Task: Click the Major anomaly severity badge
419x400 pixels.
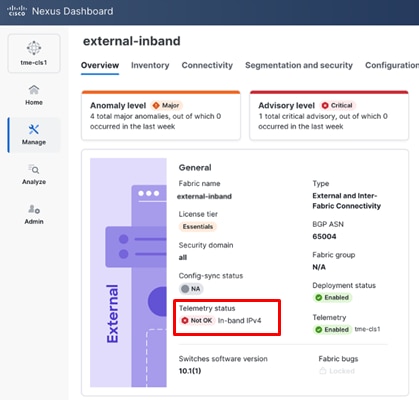Action: coord(166,105)
